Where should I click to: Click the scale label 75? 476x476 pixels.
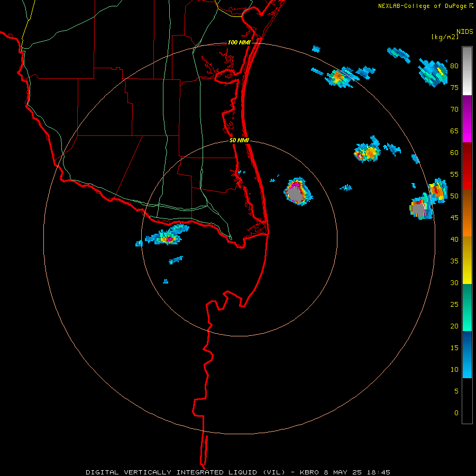click(454, 87)
